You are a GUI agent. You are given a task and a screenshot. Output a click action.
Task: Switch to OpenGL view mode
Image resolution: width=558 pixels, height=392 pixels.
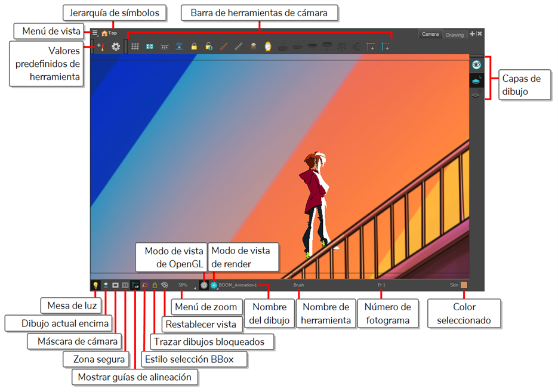(x=204, y=285)
